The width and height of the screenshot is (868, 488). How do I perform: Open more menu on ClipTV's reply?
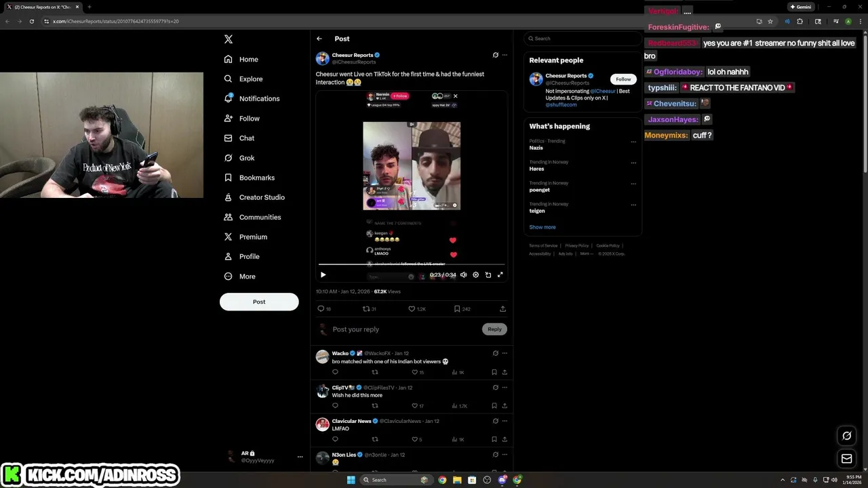(x=505, y=388)
